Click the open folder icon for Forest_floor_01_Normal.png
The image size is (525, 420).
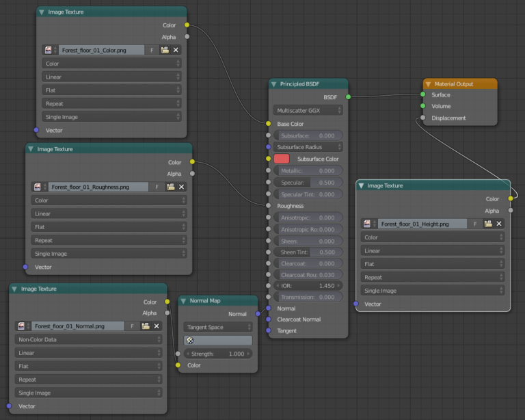coord(146,326)
